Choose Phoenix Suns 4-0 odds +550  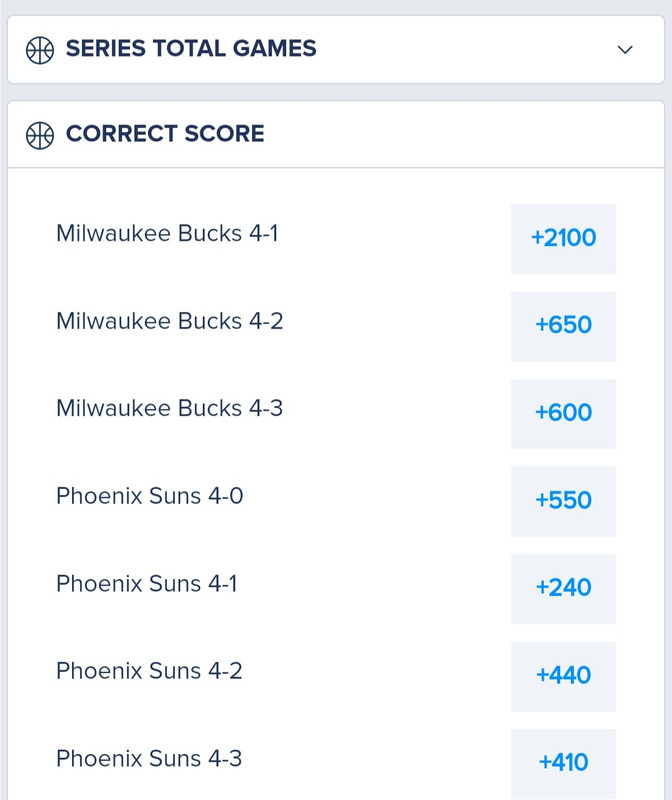pyautogui.click(x=563, y=502)
